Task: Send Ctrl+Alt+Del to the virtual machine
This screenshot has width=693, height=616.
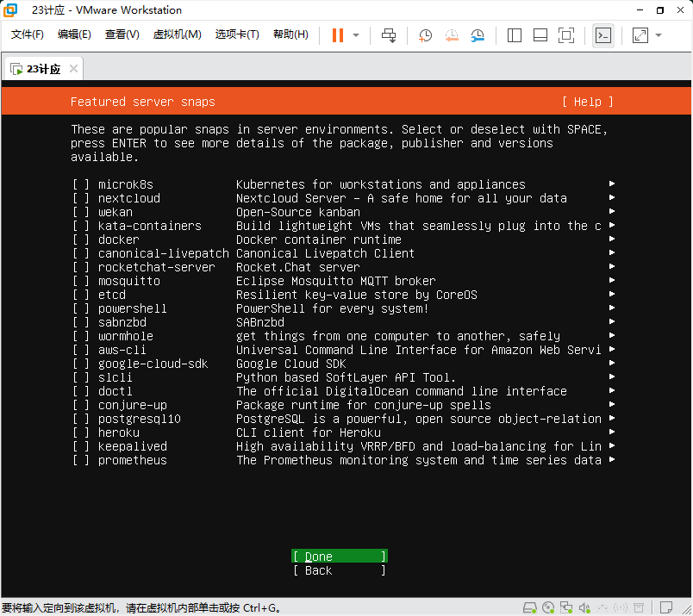Action: coord(389,35)
